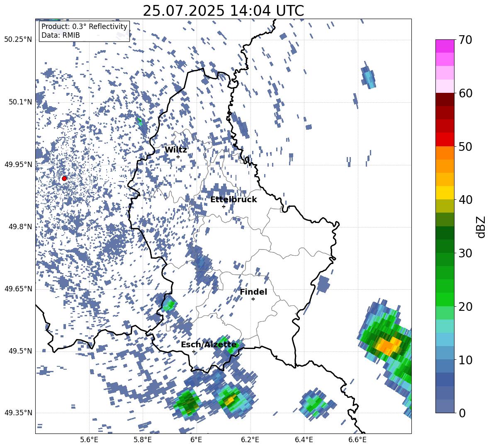This screenshot has height=448, width=491.
Task: Click the Esch/Alzette city label
Action: coord(209,345)
